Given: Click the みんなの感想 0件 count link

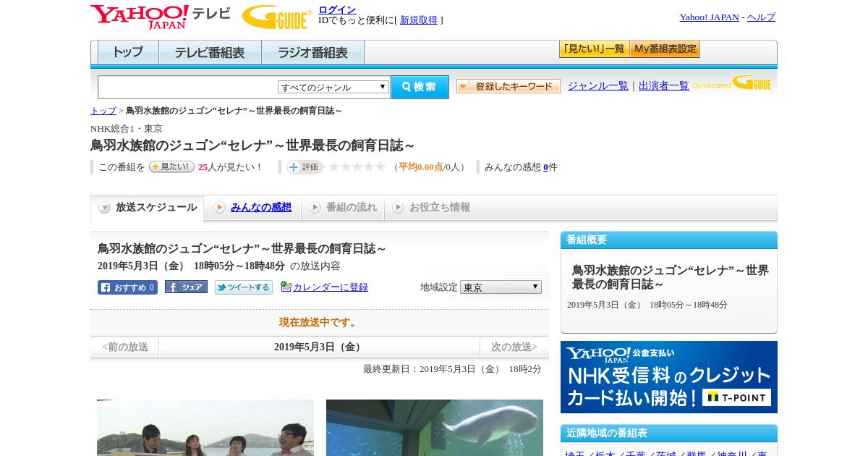Looking at the screenshot, I should coord(546,167).
